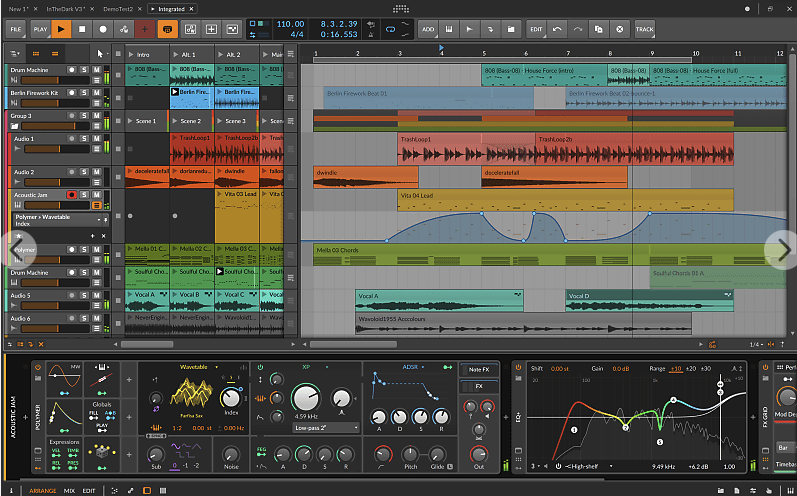Switch to the DemoTest2 project tab

(x=118, y=9)
